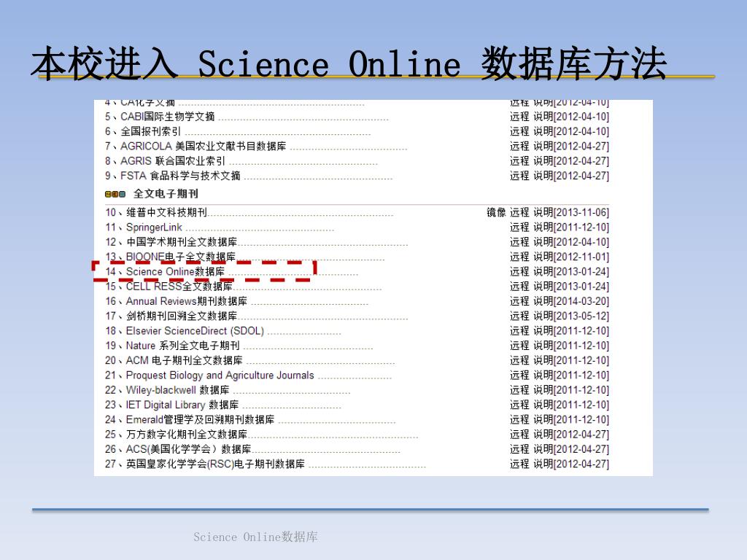The image size is (747, 560).
Task: Open 维普中文科技期刊 database link
Action: (166, 212)
